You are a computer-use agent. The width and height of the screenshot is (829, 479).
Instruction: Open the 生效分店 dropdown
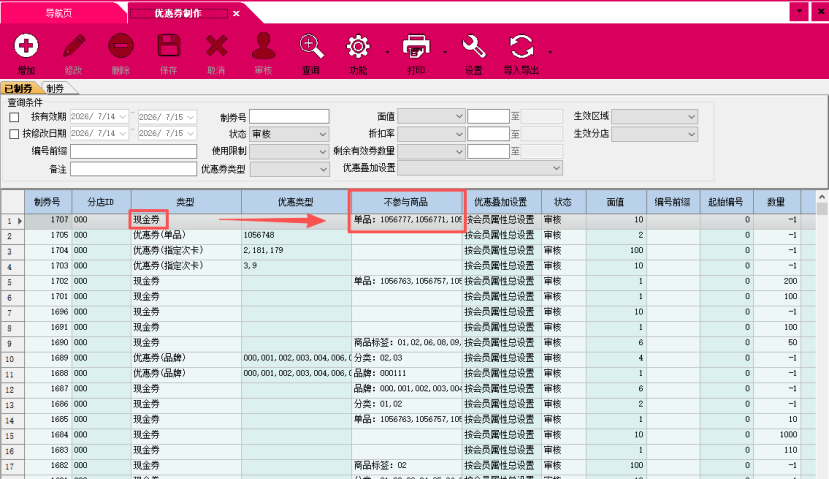click(655, 134)
